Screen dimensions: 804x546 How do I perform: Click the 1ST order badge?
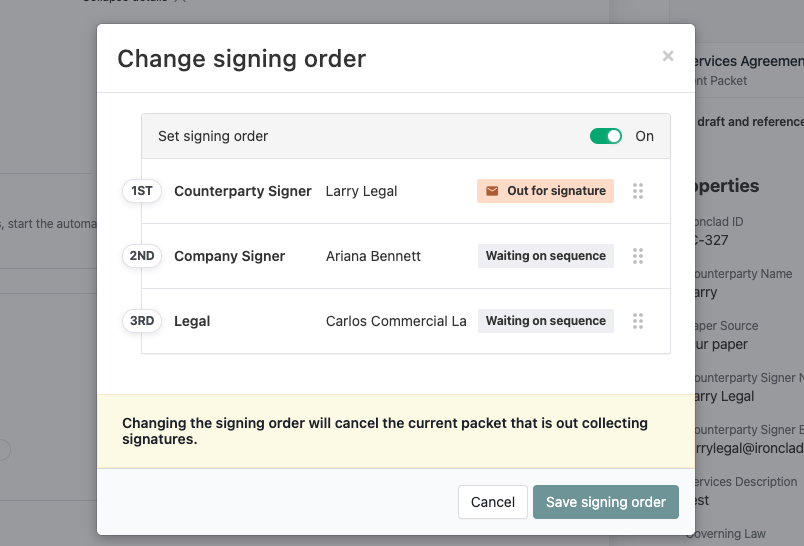point(142,191)
